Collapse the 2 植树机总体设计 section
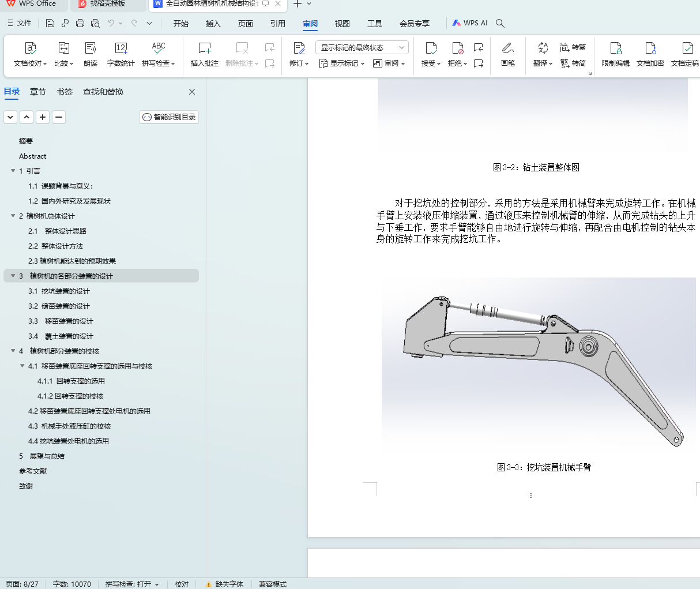The width and height of the screenshot is (700, 589). [x=13, y=216]
